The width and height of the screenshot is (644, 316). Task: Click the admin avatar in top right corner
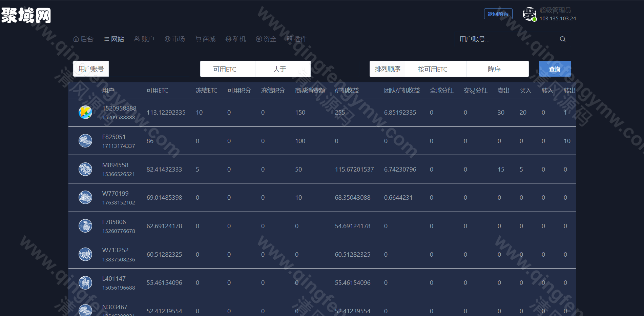tap(529, 14)
